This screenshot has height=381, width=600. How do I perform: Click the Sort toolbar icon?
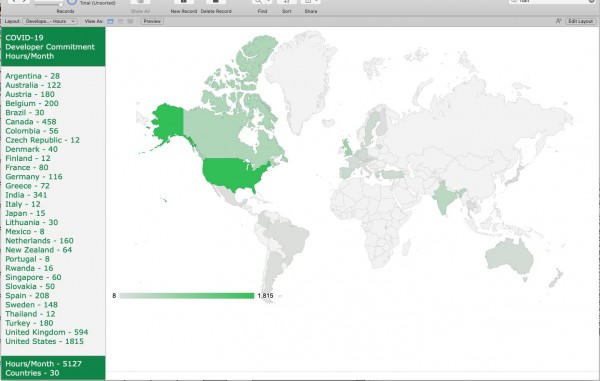pos(287,2)
